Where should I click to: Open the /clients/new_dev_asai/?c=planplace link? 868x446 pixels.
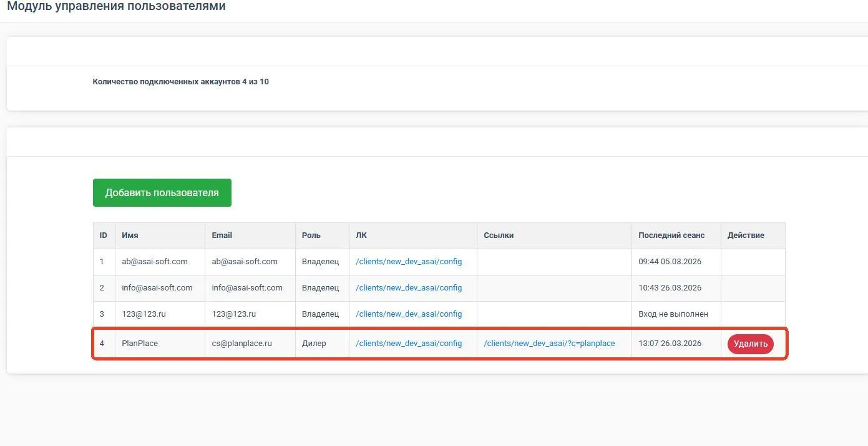[x=549, y=344]
